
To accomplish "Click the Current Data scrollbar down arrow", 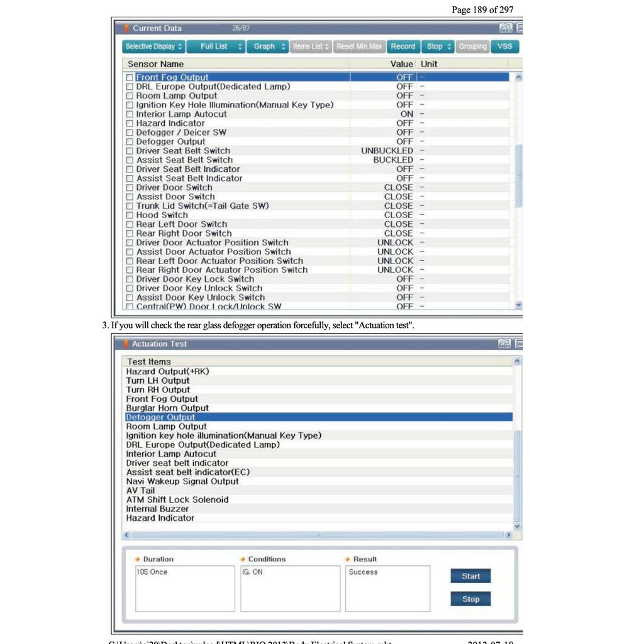I will click(x=518, y=305).
